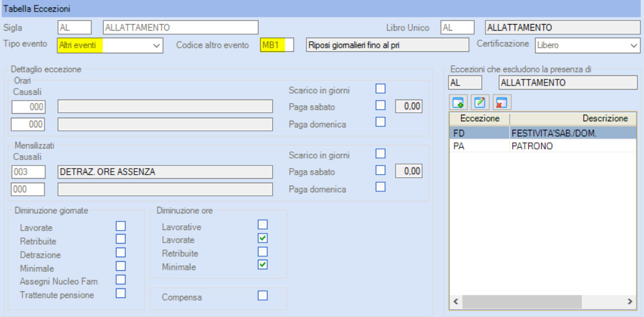Click second Orari Causali code field

tap(28, 124)
